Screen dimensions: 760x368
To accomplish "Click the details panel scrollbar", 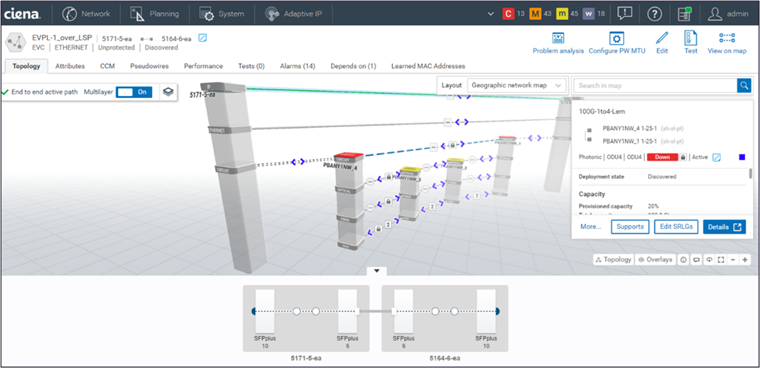I will click(x=751, y=174).
